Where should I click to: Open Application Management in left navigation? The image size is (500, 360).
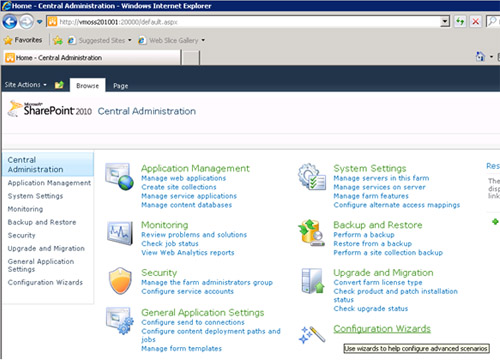pyautogui.click(x=49, y=183)
